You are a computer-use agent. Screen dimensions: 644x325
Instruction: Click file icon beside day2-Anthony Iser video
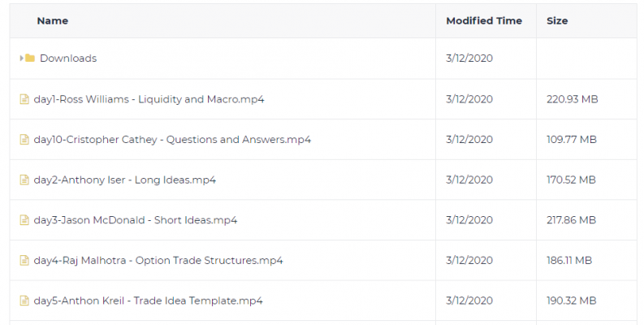pos(24,180)
